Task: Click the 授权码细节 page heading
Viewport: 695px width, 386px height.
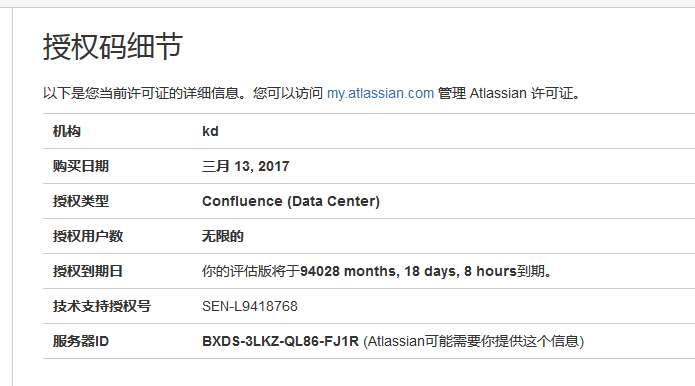Action: tap(113, 47)
